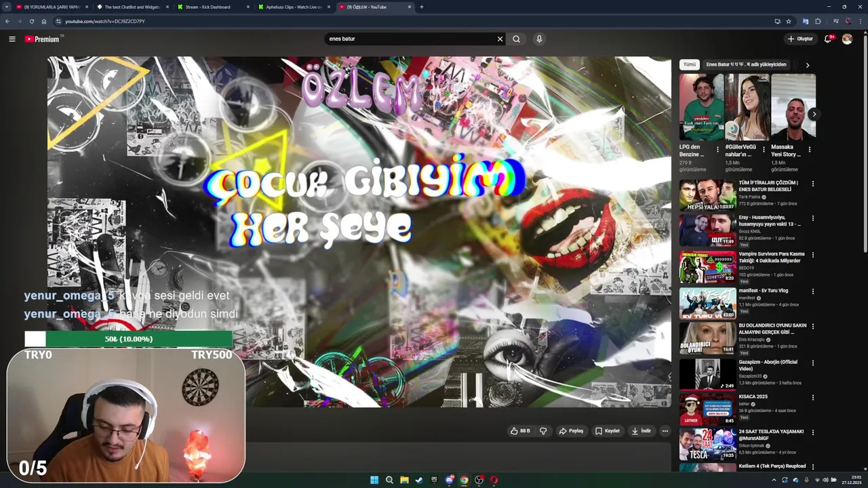Click the 'Oluştur' create button

click(x=800, y=39)
